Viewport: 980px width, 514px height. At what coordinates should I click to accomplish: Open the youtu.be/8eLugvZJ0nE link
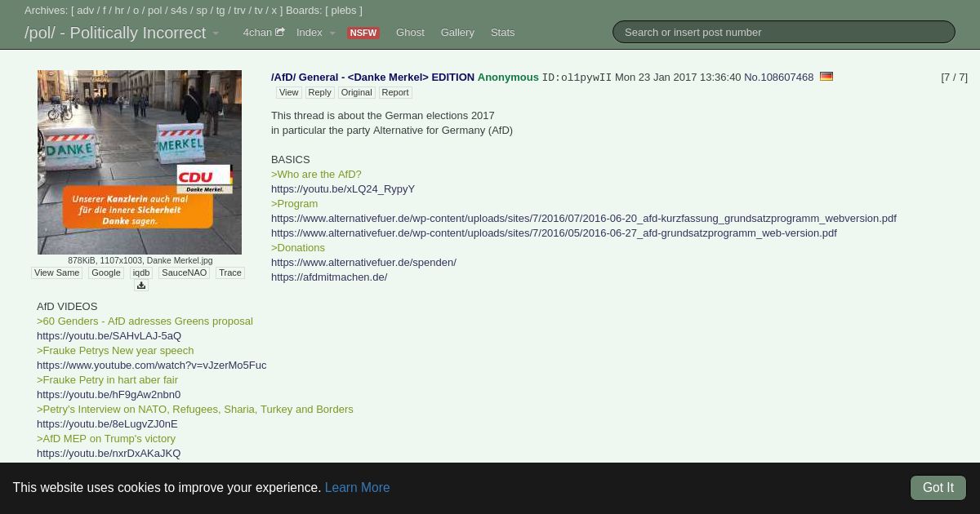point(107,423)
